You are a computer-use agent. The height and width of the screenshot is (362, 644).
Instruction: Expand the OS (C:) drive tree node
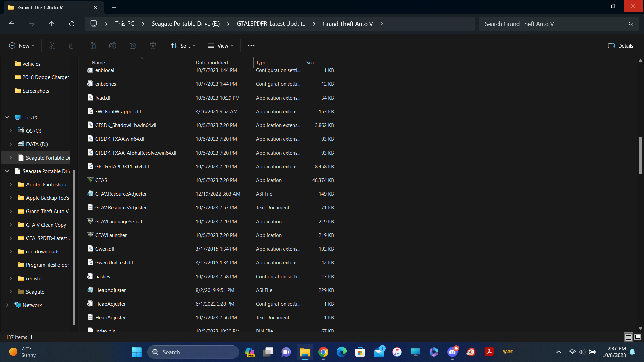pyautogui.click(x=11, y=131)
